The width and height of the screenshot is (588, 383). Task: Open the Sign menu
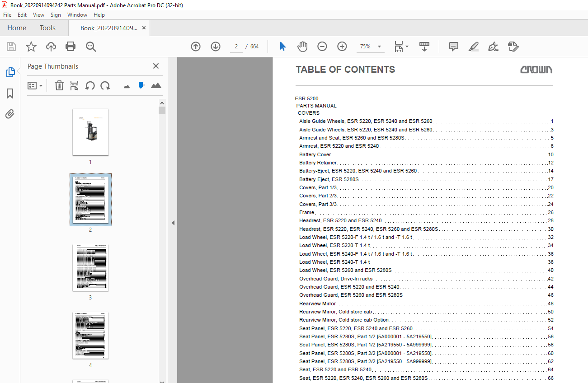point(56,15)
